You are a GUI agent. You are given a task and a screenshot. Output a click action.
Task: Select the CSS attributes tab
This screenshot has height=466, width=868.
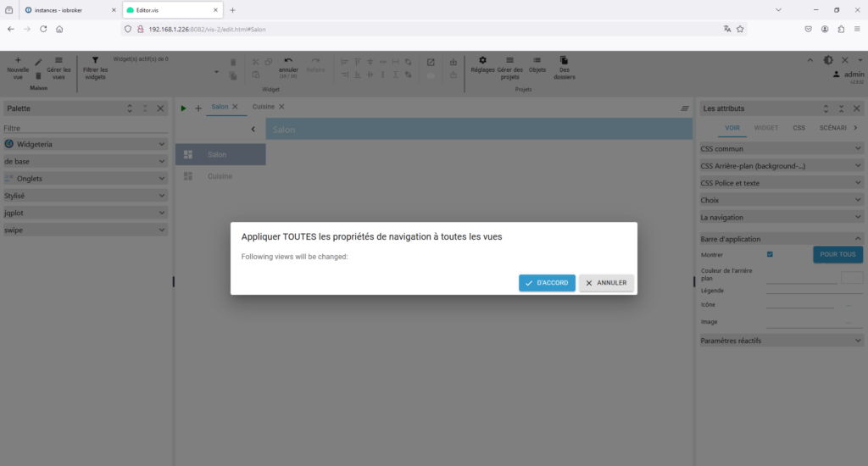[798, 128]
